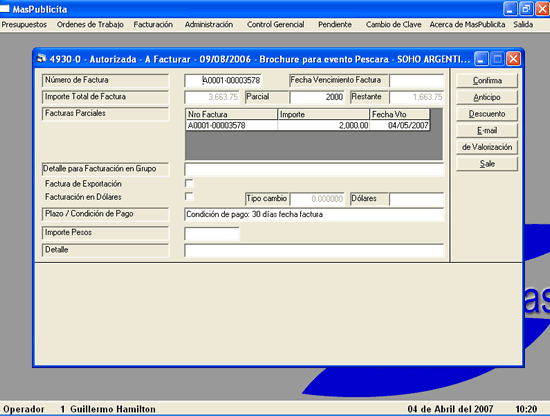Close the 4930-0 invoice dialog
The image size is (550, 416).
(514, 59)
